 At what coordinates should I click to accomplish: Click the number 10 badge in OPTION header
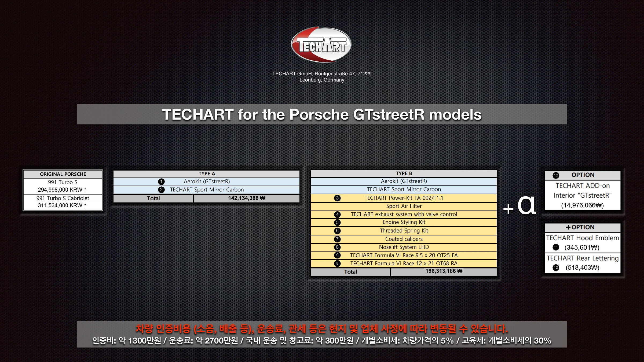(556, 175)
